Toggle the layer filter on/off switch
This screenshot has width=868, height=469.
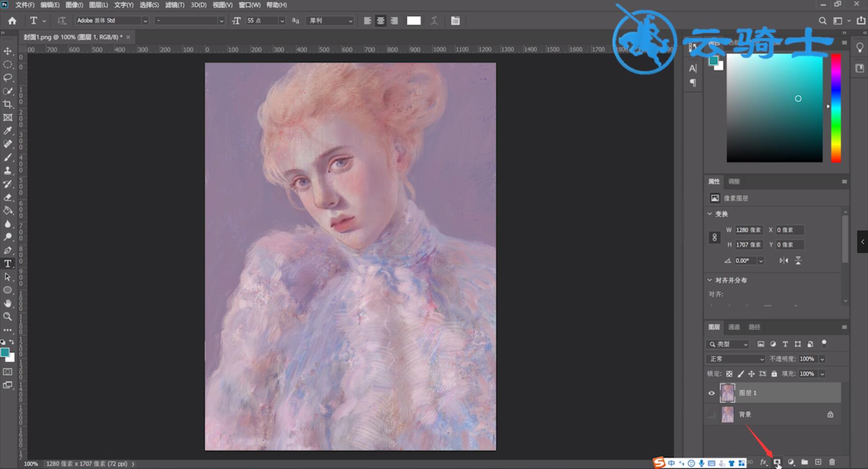coord(824,343)
